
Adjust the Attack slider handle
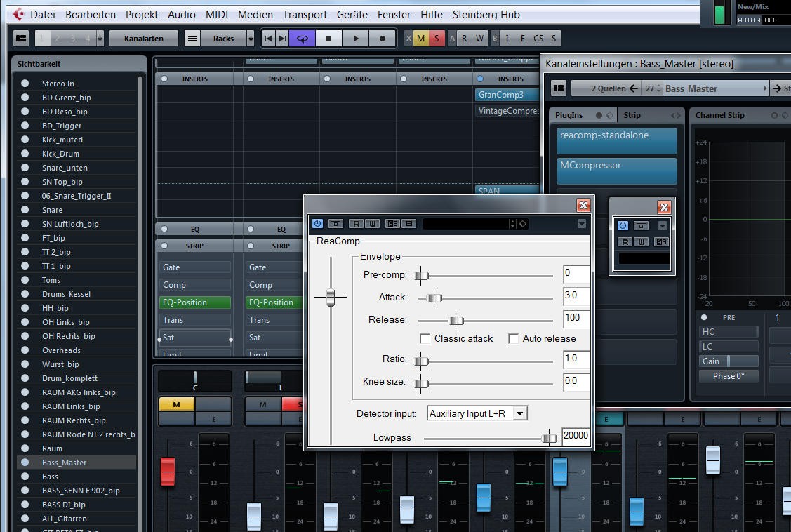tap(433, 298)
